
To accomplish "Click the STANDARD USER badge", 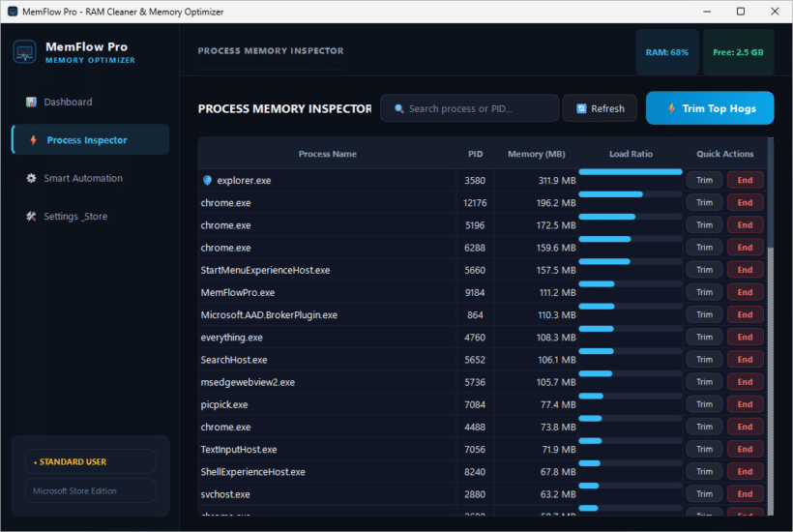I will [90, 461].
